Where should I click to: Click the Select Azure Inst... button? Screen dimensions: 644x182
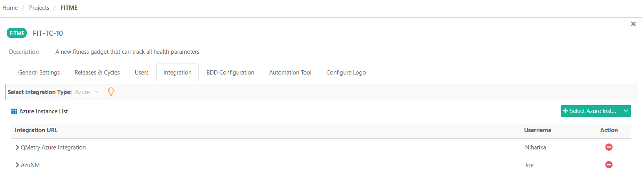pyautogui.click(x=591, y=111)
